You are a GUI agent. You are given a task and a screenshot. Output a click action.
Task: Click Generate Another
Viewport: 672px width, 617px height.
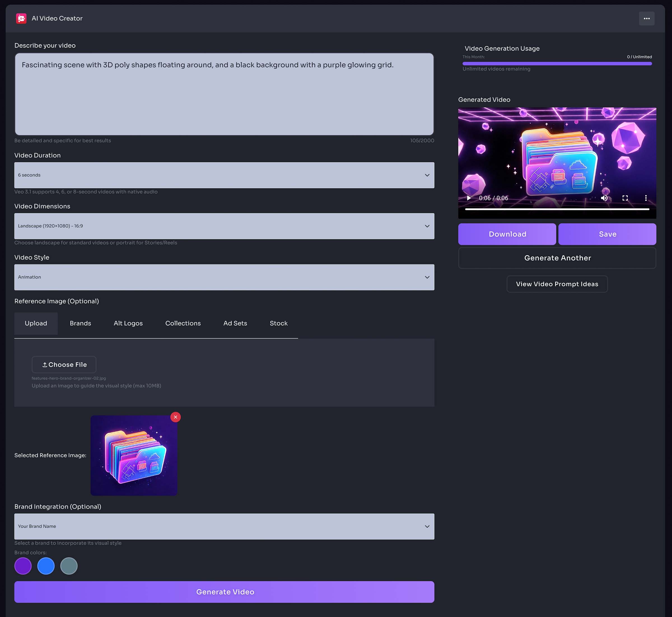(557, 258)
